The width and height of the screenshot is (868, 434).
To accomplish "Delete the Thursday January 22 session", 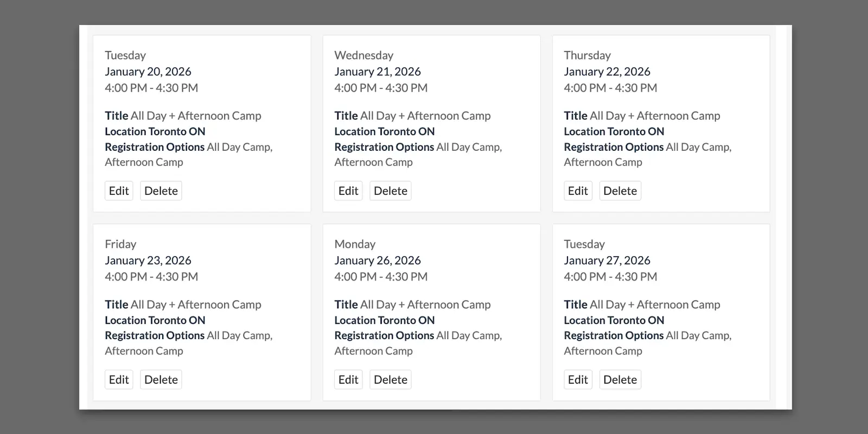I will tap(620, 191).
